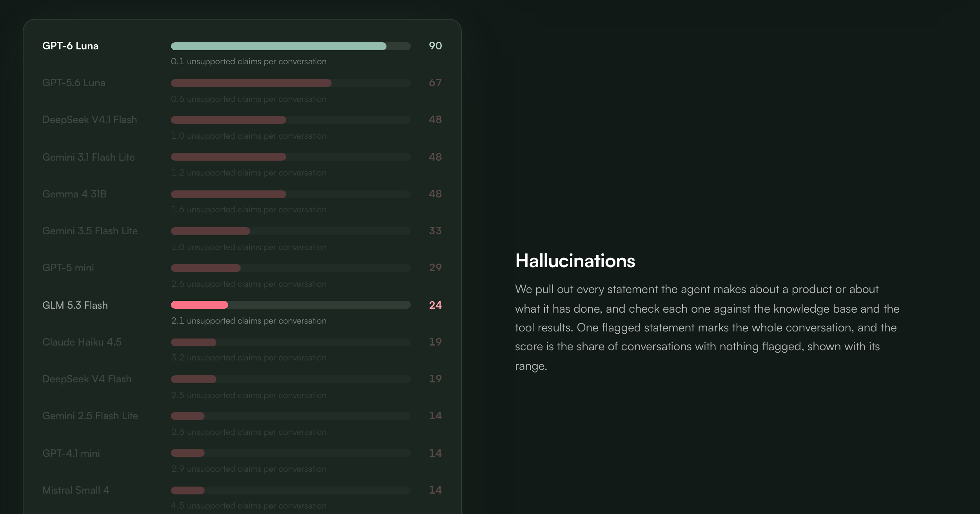Click the GPT-6 Luna score bar
The width and height of the screenshot is (980, 514).
coord(290,46)
